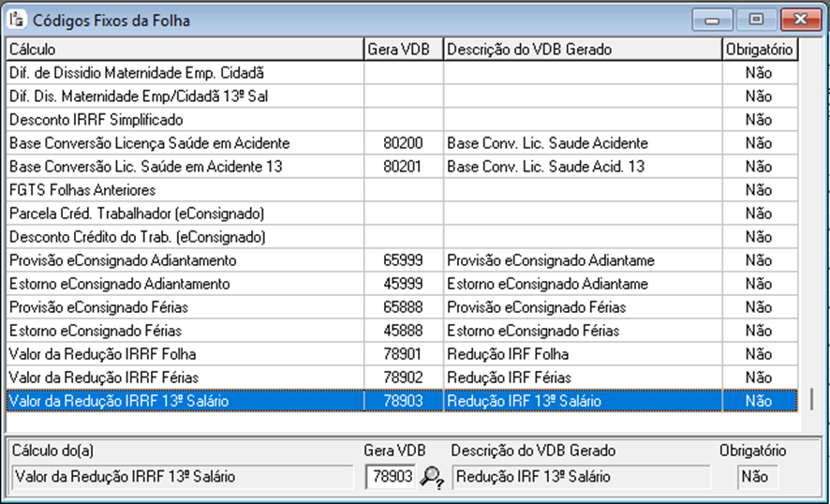Click the Gera VDB column header
Screen dimensions: 830x504
click(x=402, y=49)
